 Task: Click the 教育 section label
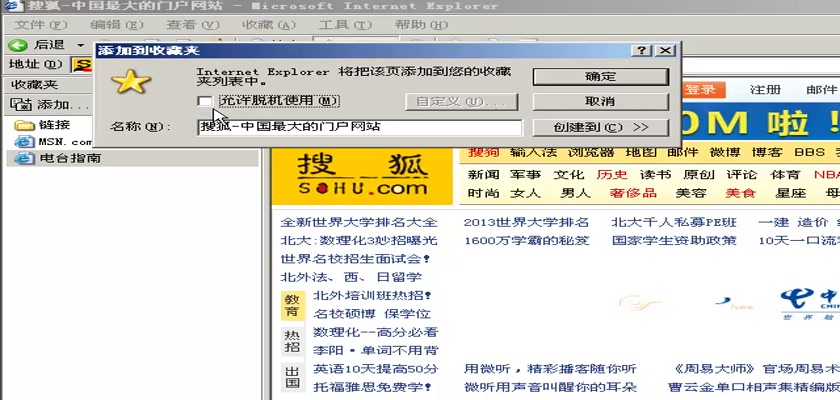coord(292,305)
